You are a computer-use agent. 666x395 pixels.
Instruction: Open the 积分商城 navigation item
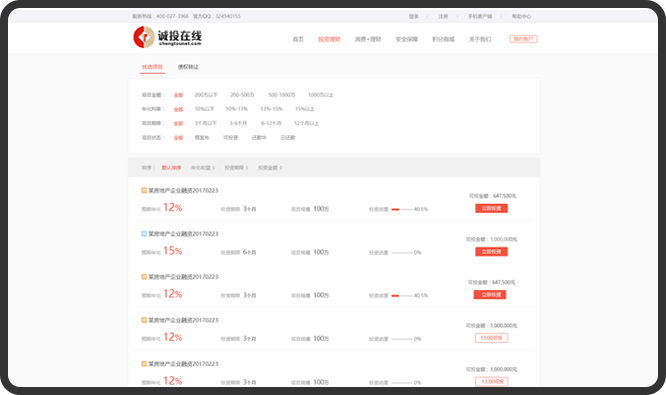[443, 39]
